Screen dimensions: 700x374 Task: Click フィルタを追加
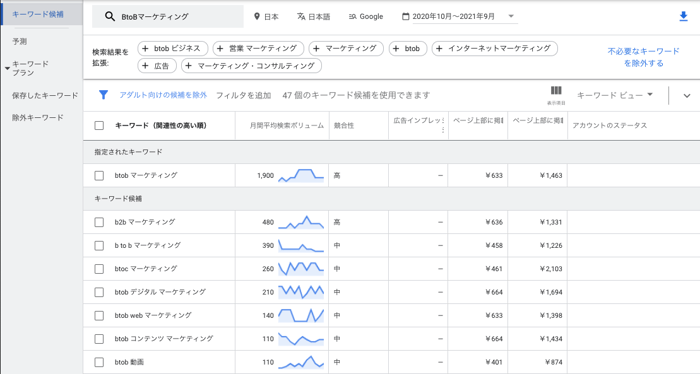point(243,95)
